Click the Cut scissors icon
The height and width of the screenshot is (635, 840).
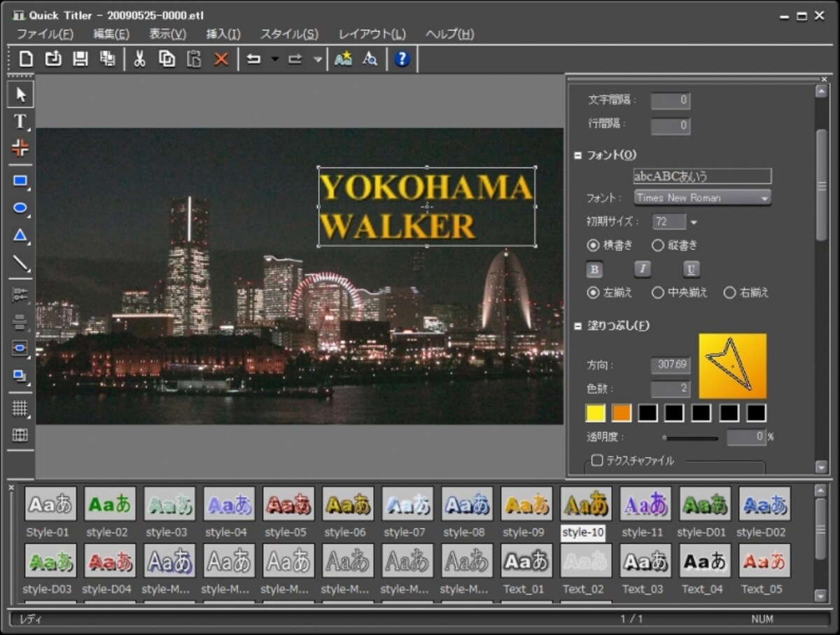point(139,59)
